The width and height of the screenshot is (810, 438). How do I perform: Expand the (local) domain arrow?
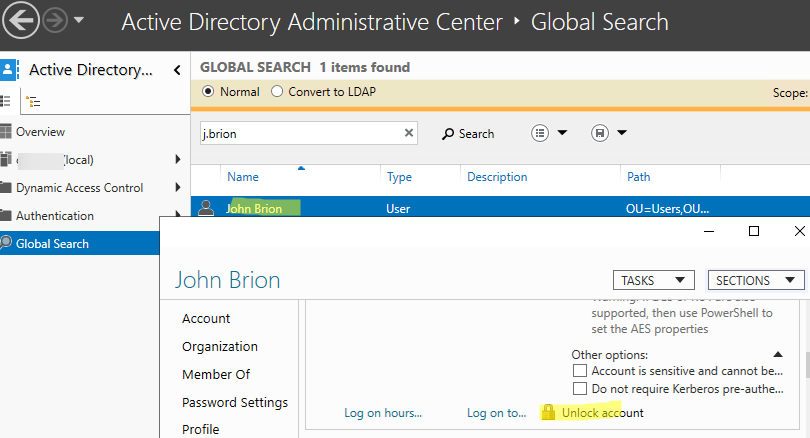[x=178, y=159]
